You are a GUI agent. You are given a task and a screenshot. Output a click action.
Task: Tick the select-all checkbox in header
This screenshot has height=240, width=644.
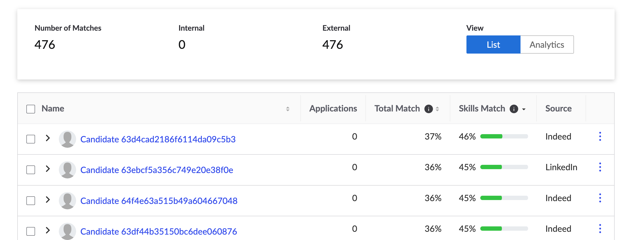(x=31, y=109)
